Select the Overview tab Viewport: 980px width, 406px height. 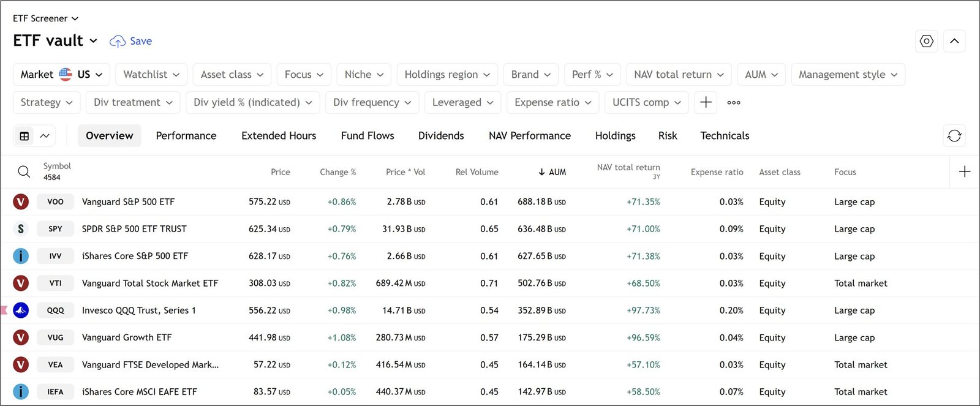[x=110, y=135]
